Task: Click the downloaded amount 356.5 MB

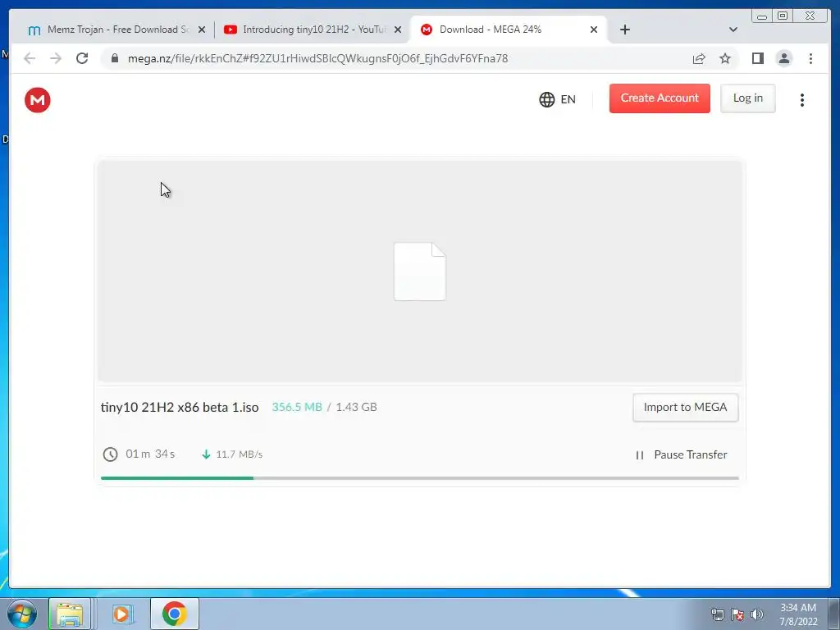Action: click(297, 407)
